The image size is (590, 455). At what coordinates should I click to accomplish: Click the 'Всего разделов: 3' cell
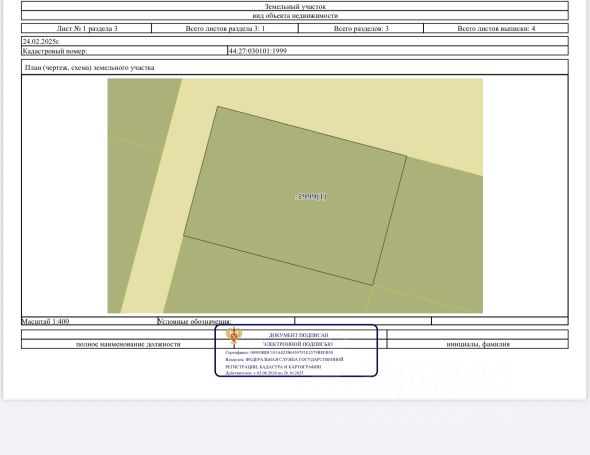click(361, 29)
